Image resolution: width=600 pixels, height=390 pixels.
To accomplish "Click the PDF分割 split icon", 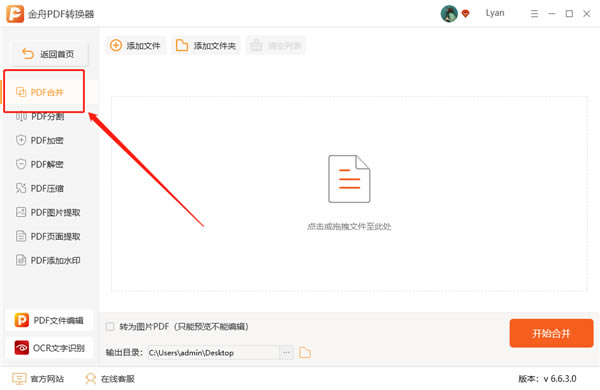I will (21, 116).
